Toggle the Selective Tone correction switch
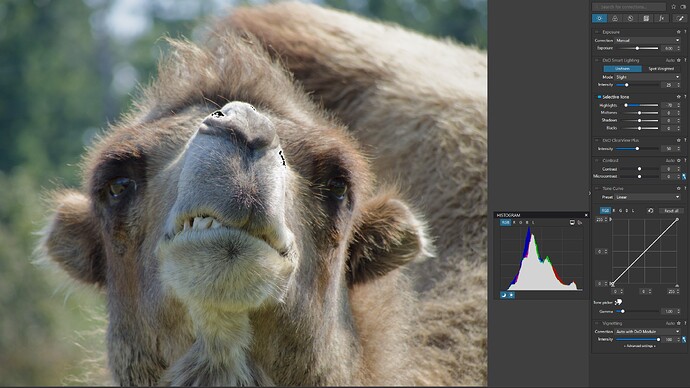The width and height of the screenshot is (690, 388). click(x=599, y=97)
